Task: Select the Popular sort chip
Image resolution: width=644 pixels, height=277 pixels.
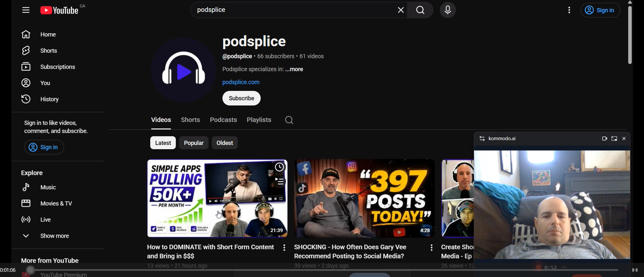Action: 194,143
